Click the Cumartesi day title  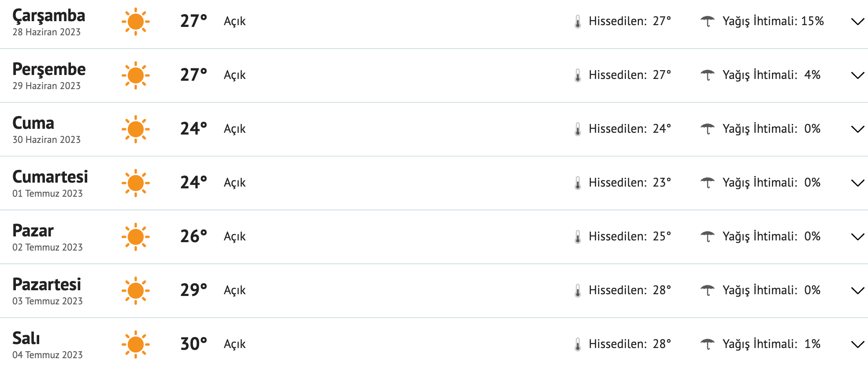(50, 177)
